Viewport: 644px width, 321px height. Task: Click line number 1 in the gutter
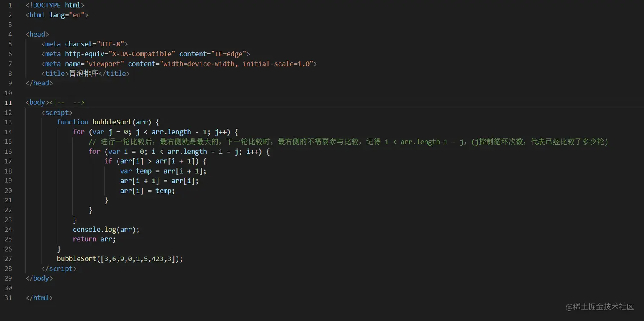pyautogui.click(x=10, y=5)
